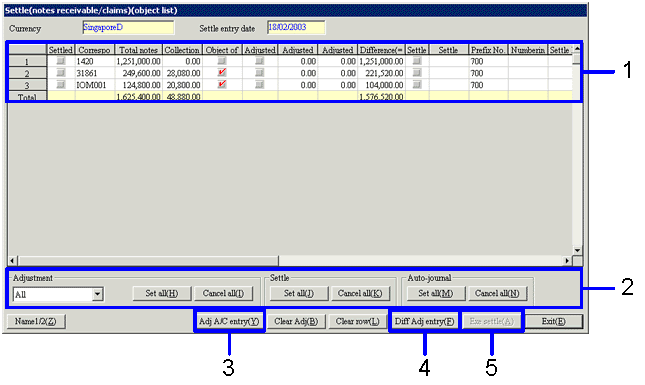
Task: Open Diff Adj entry(F)
Action: coord(425,322)
